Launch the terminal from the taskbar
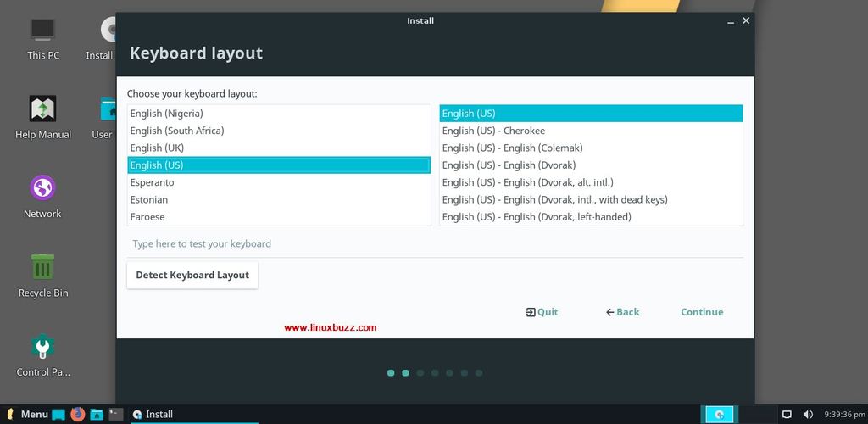Screen dimensions: 868x424 click(115, 414)
